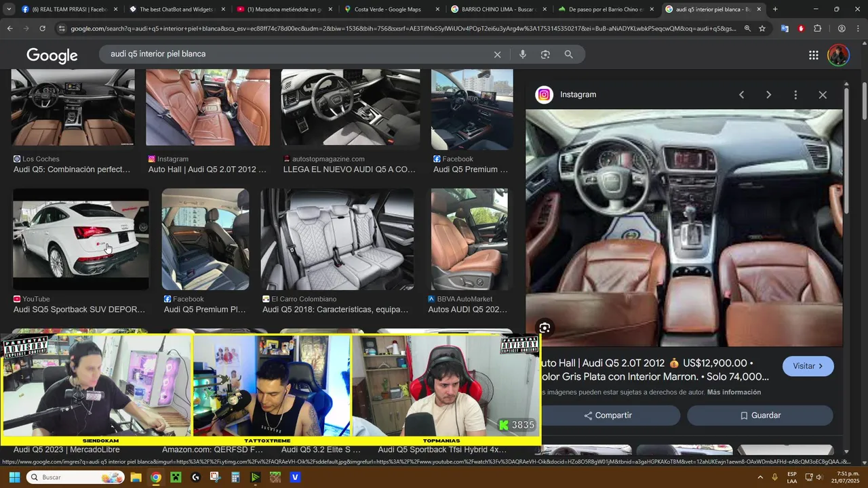The image size is (868, 488).
Task: Open Audi Q5 2018: Características result link
Action: [335, 310]
